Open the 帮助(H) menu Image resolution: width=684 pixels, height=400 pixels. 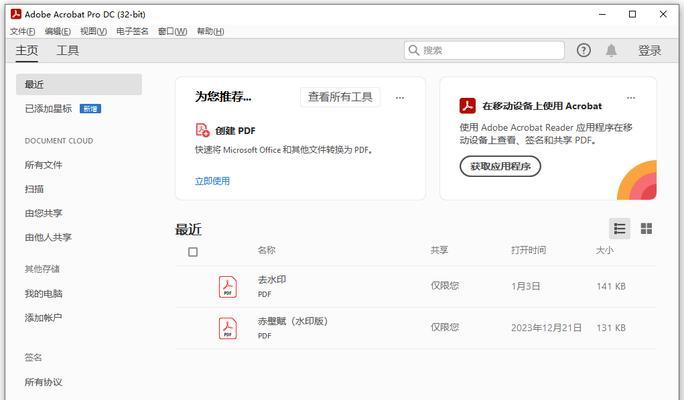click(210, 31)
